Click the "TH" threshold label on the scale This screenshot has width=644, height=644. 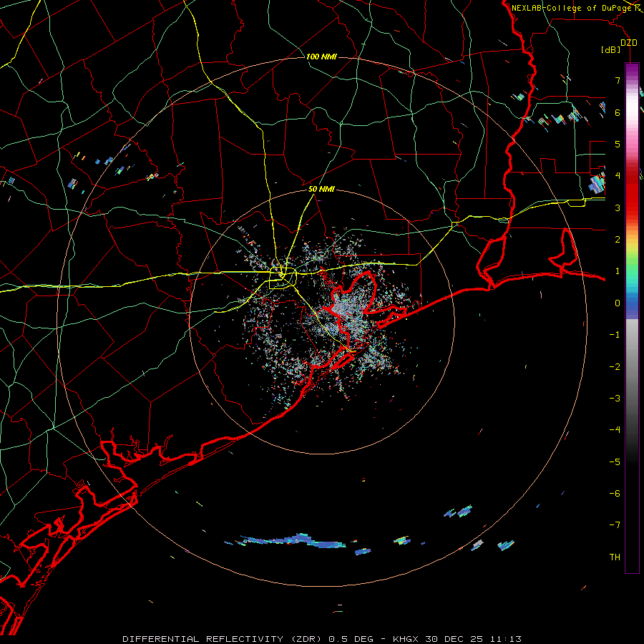coord(615,557)
